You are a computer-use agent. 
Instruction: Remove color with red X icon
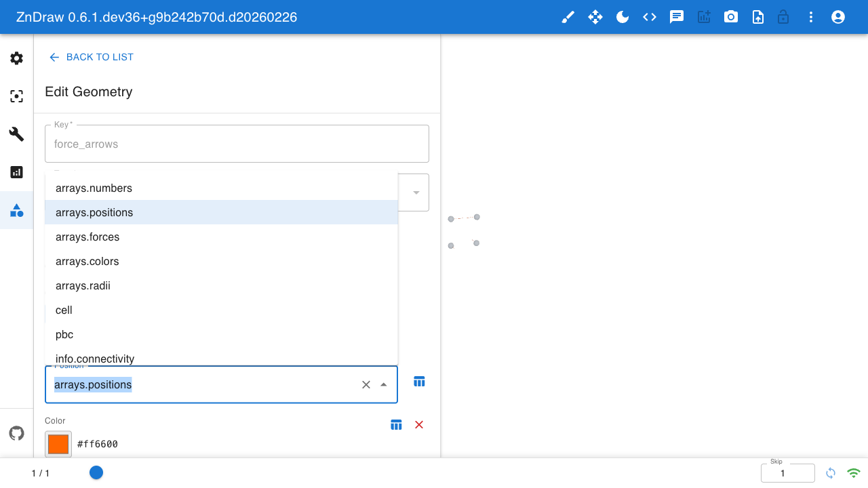(x=419, y=425)
